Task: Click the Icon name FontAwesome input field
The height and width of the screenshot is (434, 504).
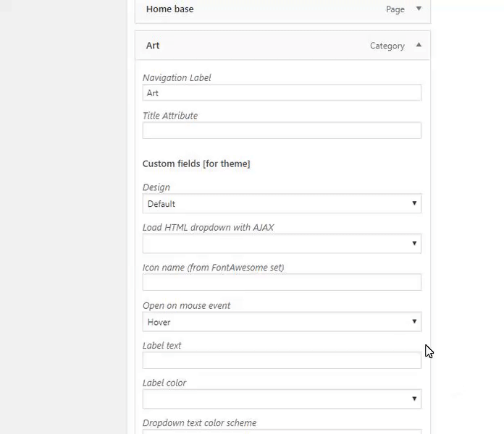Action: (x=282, y=282)
